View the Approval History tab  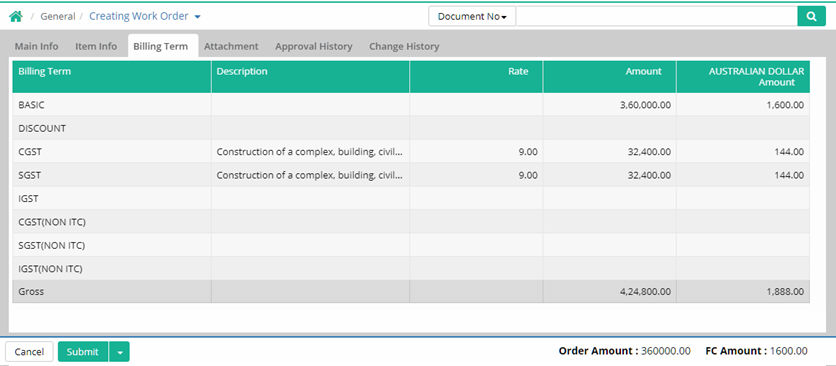click(x=314, y=46)
